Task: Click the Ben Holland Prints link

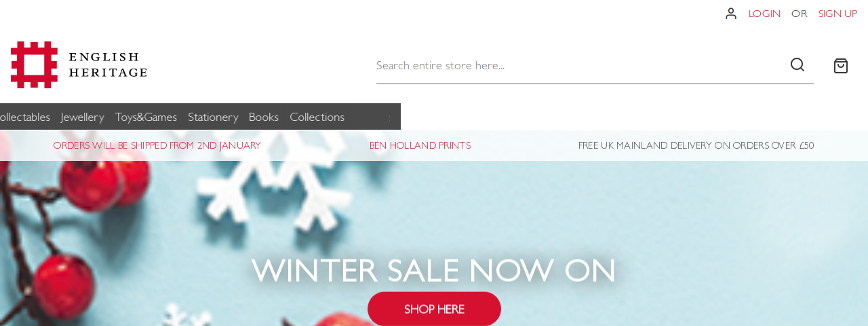Action: (x=420, y=145)
